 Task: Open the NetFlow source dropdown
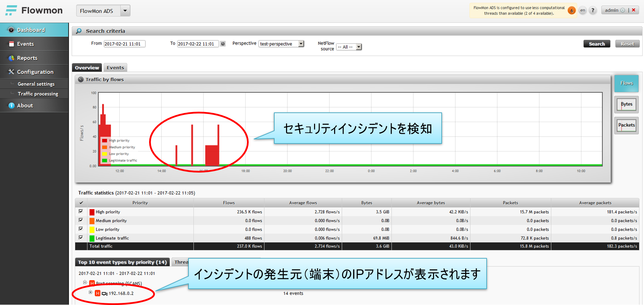349,47
